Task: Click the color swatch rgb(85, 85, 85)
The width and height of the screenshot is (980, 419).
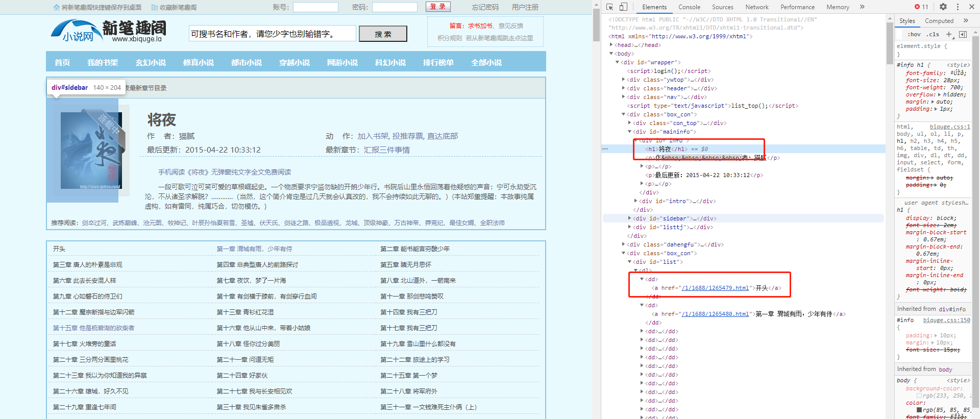Action: pyautogui.click(x=919, y=410)
